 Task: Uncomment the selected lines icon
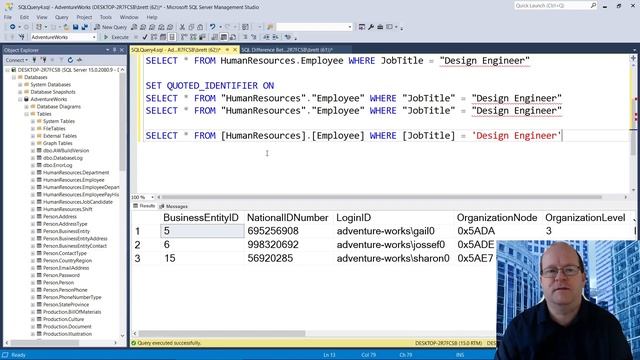pos(253,37)
